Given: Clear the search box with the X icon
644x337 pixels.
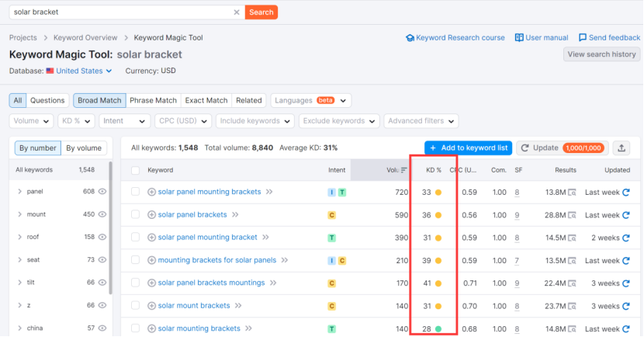Looking at the screenshot, I should (237, 12).
